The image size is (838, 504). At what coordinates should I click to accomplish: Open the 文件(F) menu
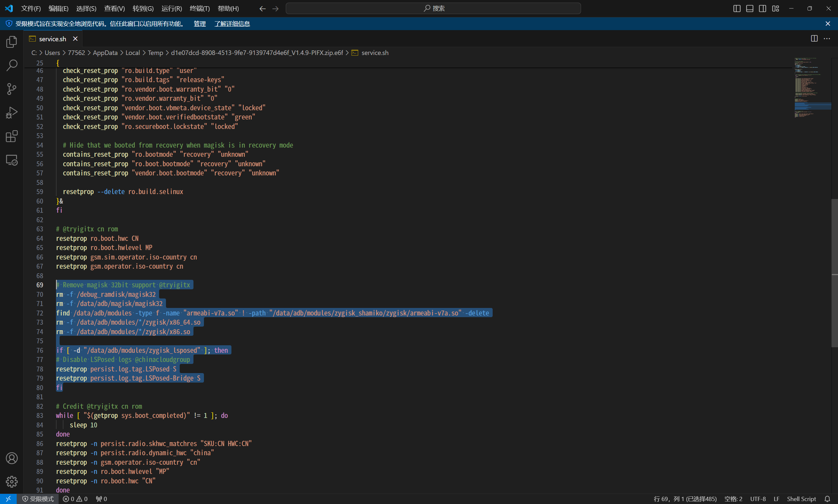pos(31,9)
